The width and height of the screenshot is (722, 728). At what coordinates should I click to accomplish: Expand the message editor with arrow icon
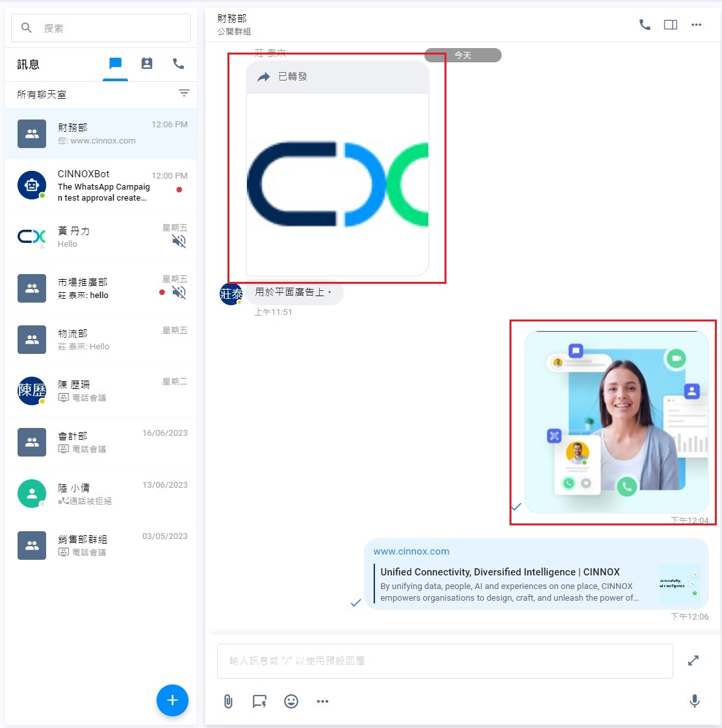click(693, 660)
